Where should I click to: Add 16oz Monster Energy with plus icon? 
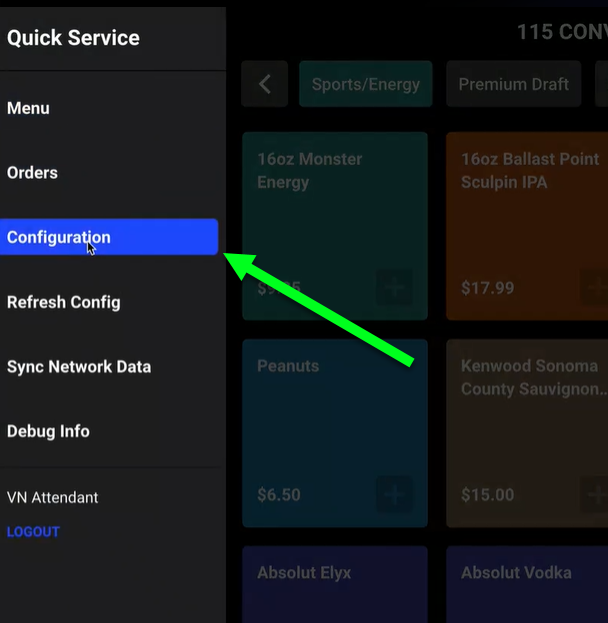click(x=394, y=287)
